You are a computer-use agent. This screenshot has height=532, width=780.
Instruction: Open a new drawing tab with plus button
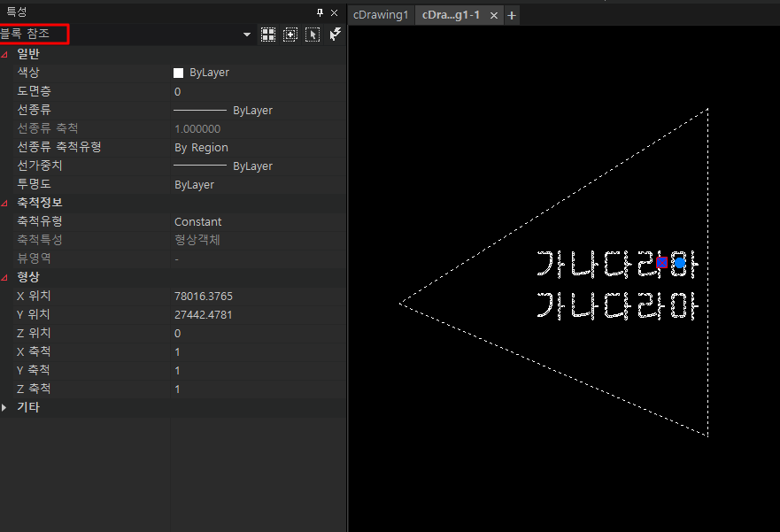pyautogui.click(x=512, y=15)
